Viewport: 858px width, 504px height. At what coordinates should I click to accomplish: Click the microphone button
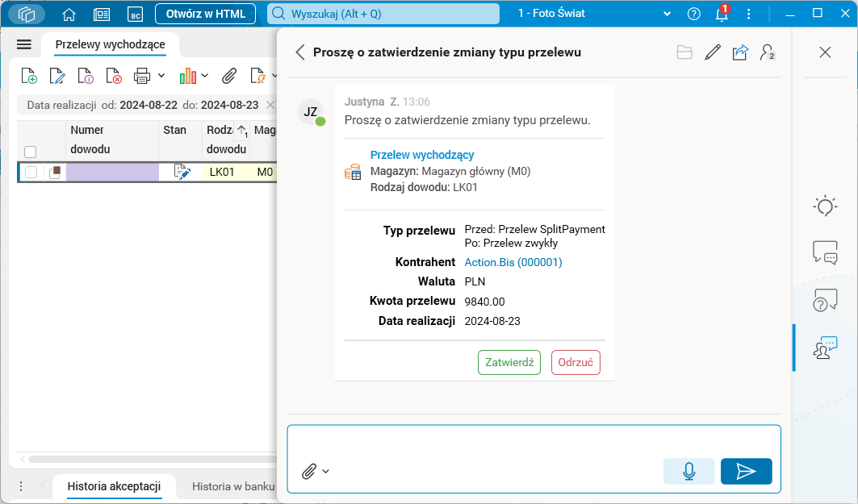click(x=688, y=471)
